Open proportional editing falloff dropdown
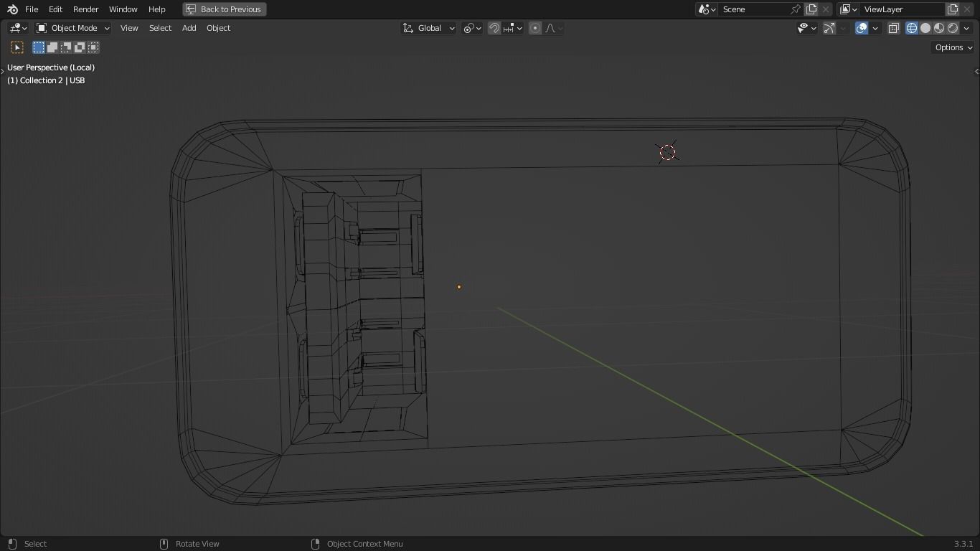 tap(554, 28)
